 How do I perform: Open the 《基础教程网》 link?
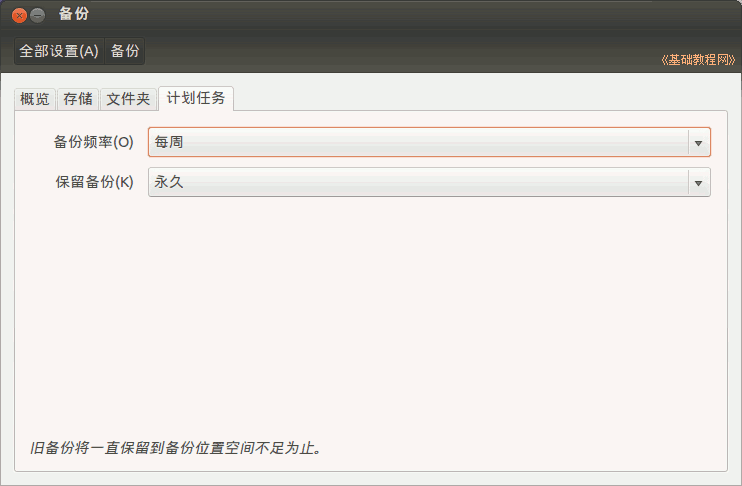coord(697,60)
